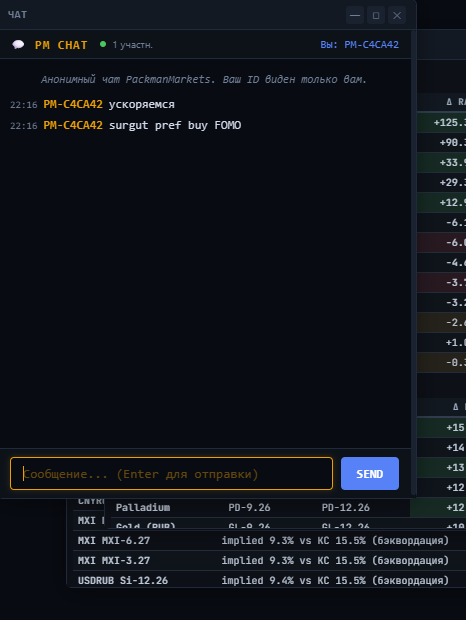Close the ЧАТ window
The image size is (466, 620).
click(397, 15)
